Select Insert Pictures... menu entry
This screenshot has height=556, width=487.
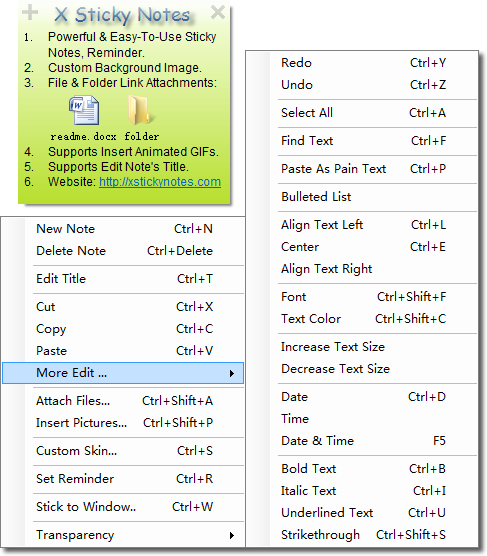pyautogui.click(x=123, y=423)
